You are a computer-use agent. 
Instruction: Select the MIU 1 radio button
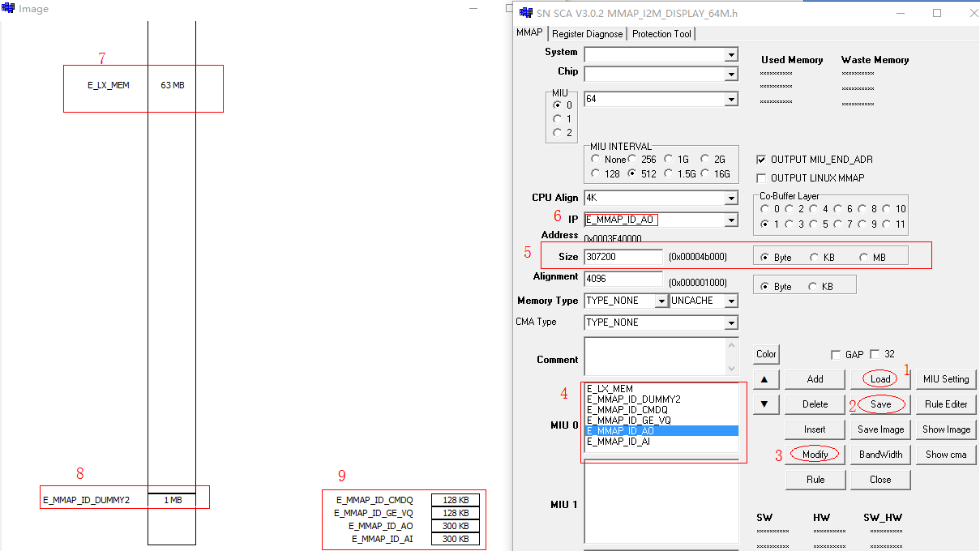click(557, 119)
